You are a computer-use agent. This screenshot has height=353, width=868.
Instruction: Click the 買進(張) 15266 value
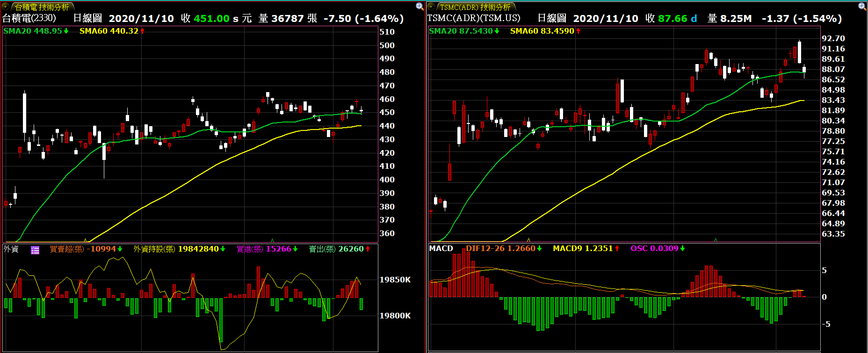point(267,249)
